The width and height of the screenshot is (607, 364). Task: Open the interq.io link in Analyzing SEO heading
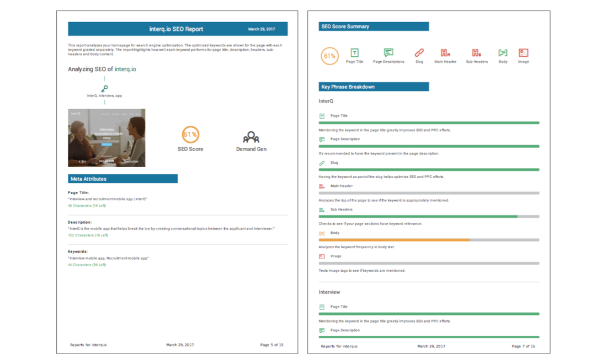click(125, 69)
